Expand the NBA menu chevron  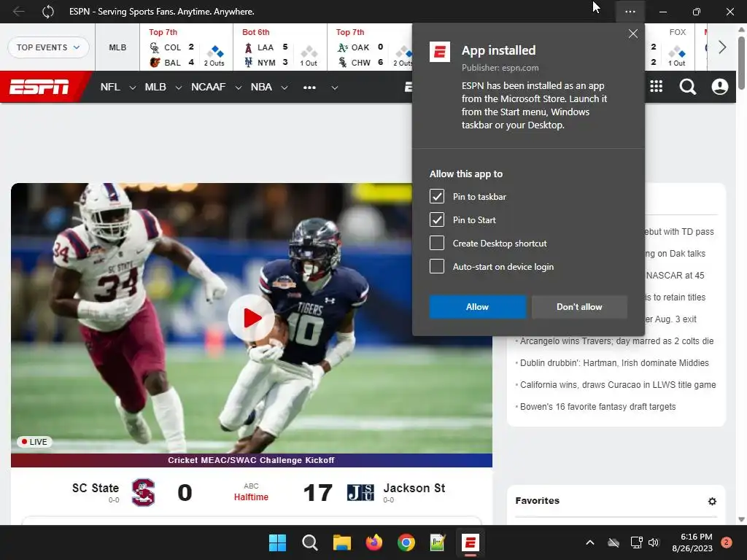coord(285,87)
